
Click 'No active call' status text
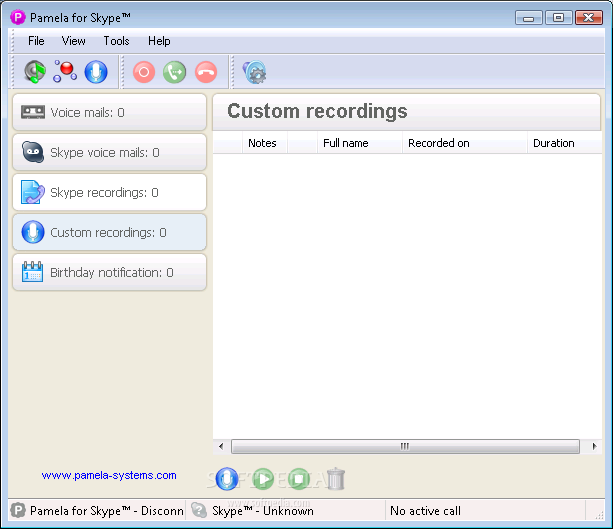tap(425, 511)
